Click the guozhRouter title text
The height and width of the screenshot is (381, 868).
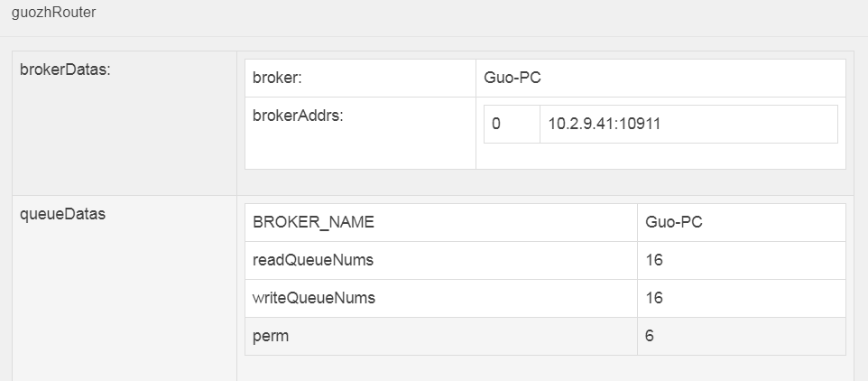(53, 13)
